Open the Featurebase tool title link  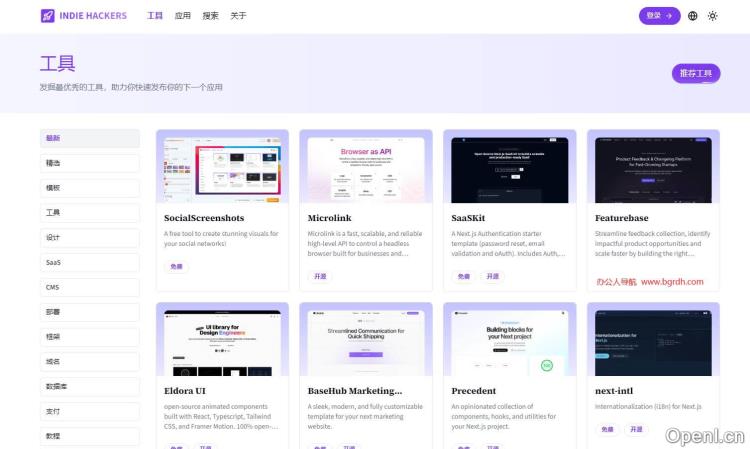coord(621,218)
